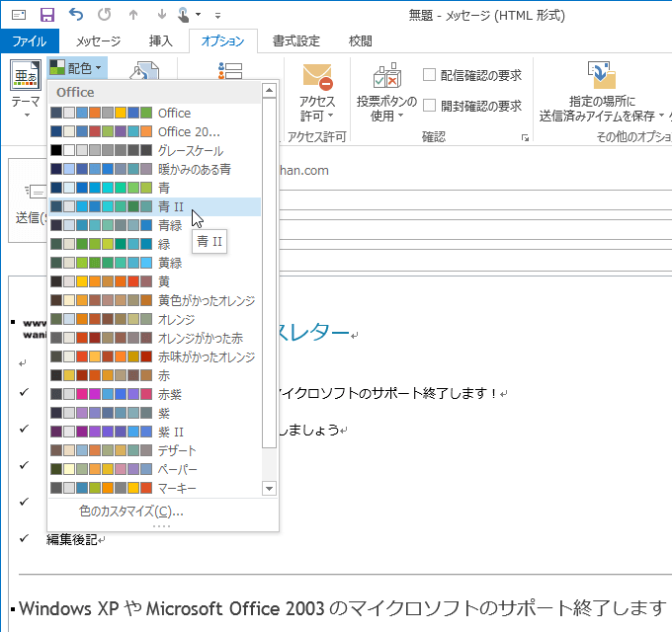Switch to the 書式設定 tab

coord(296,41)
